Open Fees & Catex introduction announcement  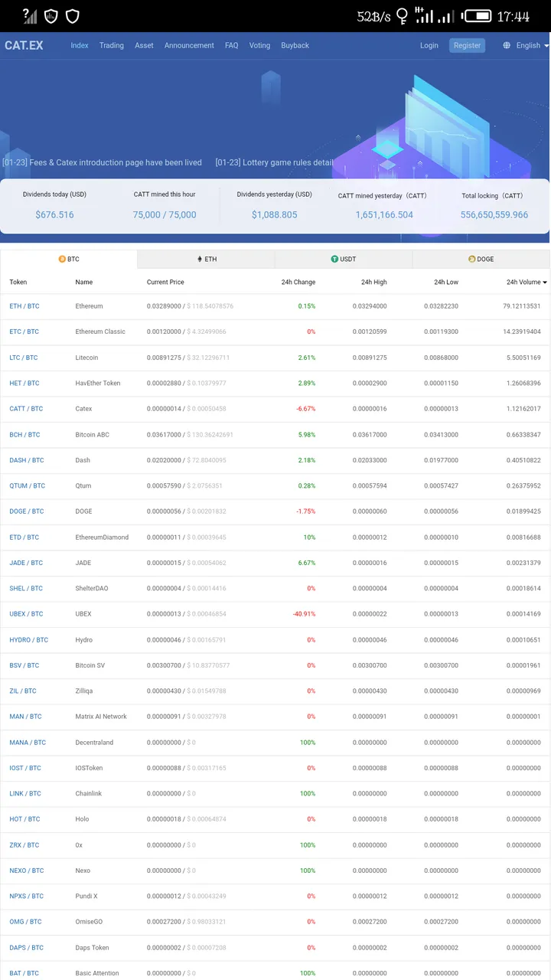pyautogui.click(x=102, y=162)
